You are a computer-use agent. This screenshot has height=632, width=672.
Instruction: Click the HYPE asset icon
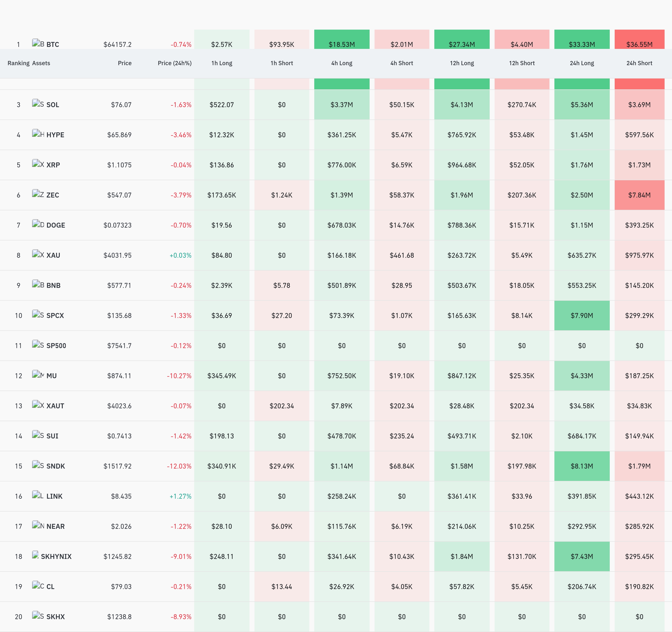[x=38, y=133]
